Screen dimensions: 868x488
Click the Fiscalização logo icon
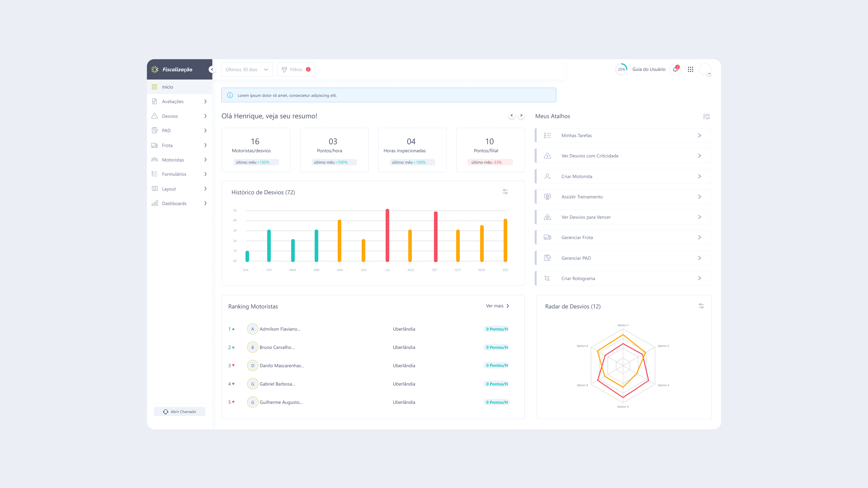[x=155, y=69]
